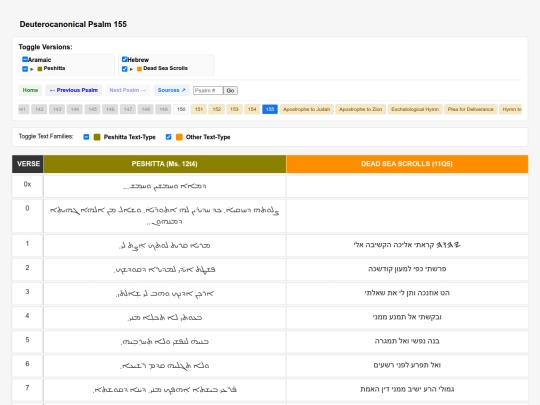Viewport: 540px width, 405px height.
Task: Select the active Psalm 155 tab
Action: [270, 109]
